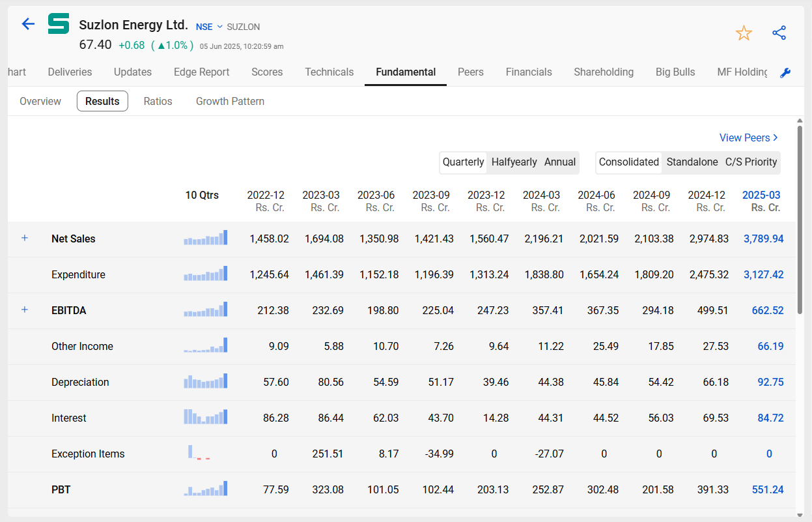
Task: Select Quarterly period toggle
Action: click(464, 162)
